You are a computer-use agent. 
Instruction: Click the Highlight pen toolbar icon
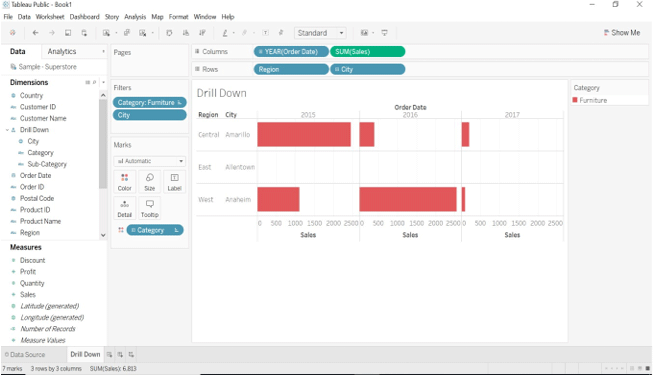[x=225, y=33]
